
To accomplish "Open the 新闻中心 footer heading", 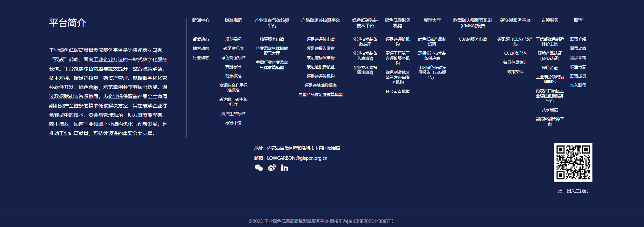I will 201,21.
